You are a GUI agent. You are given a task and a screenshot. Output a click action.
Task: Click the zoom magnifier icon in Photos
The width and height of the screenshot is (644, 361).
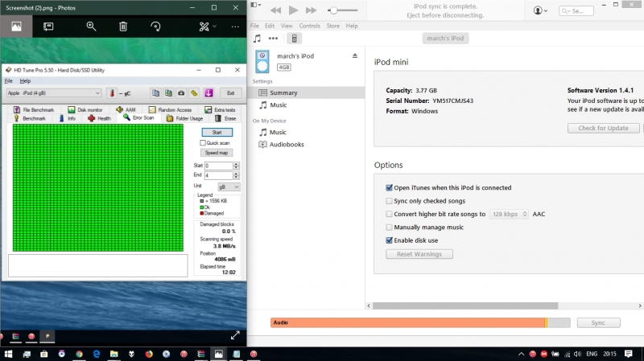91,27
